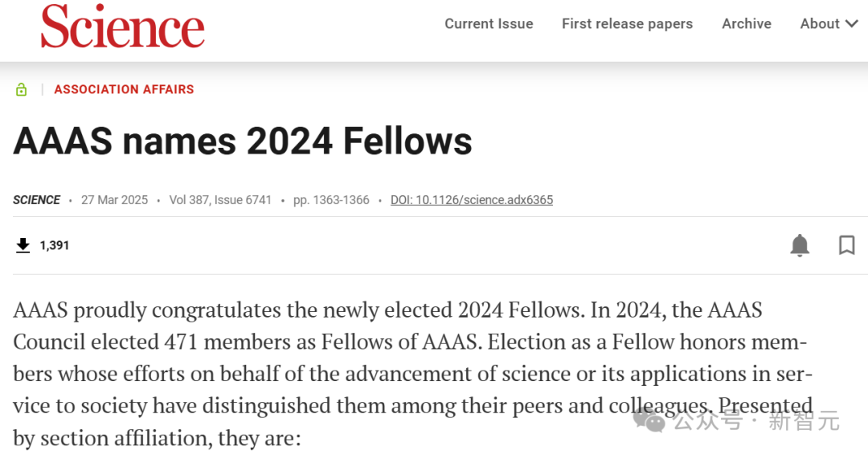The image size is (868, 455).
Task: Follow the DOI 10.1126/science.adx6365 link
Action: click(x=472, y=200)
